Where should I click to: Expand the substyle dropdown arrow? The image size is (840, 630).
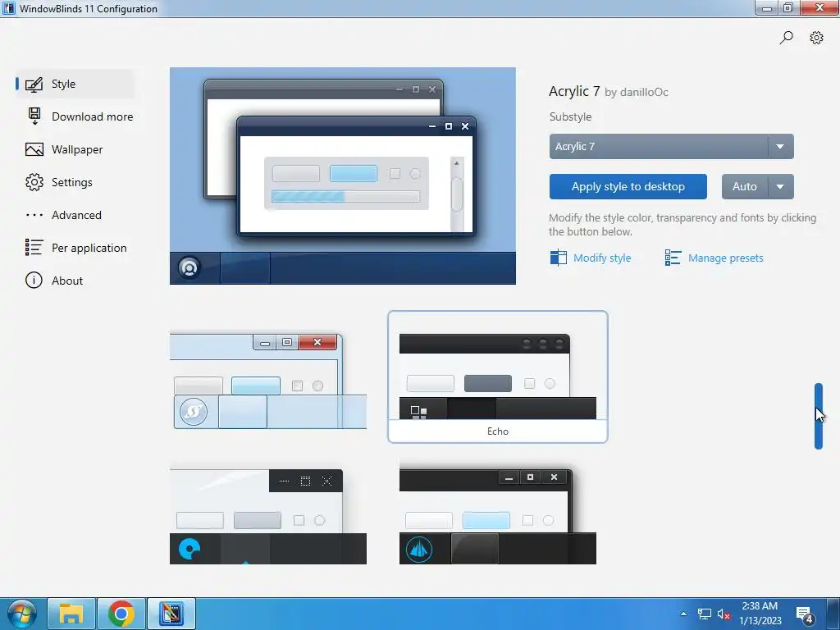click(781, 146)
